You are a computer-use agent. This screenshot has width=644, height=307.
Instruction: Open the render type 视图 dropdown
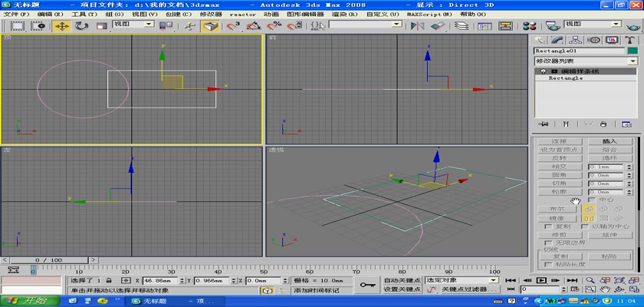click(593, 25)
